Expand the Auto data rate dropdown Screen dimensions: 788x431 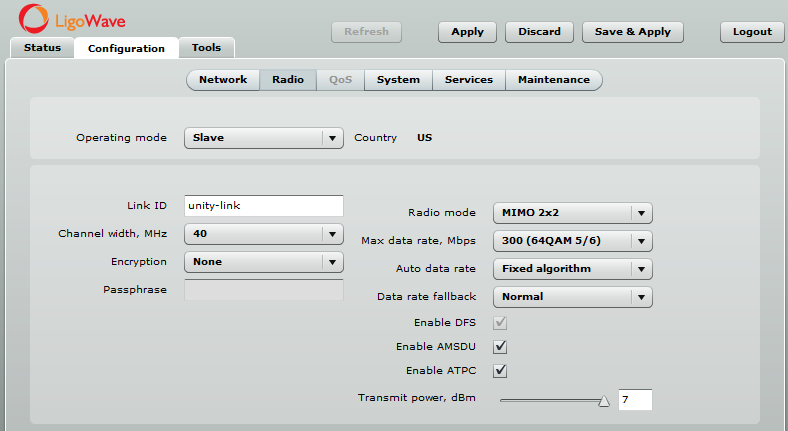coord(572,269)
